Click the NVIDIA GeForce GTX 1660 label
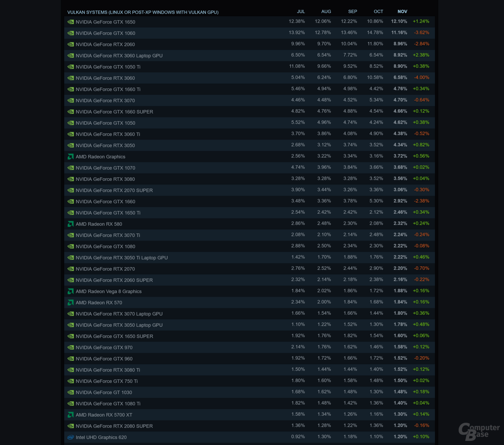Viewport: 504px width, 445px height. [105, 201]
